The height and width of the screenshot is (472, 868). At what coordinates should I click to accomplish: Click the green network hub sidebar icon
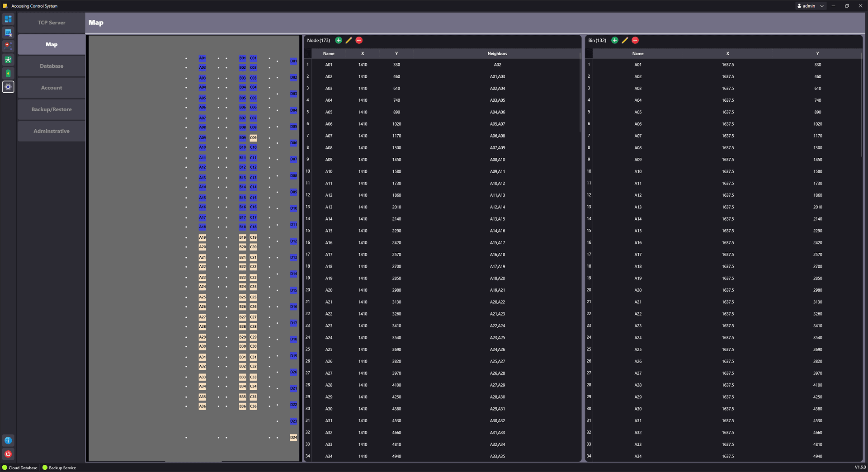pos(8,60)
